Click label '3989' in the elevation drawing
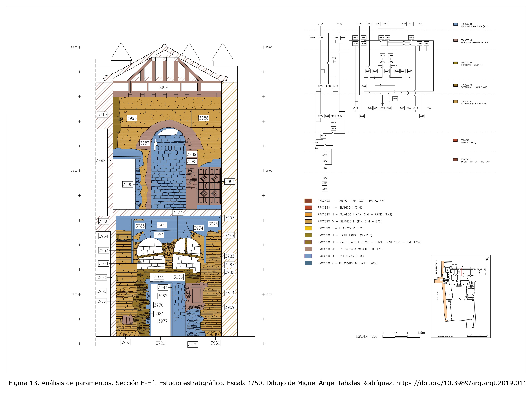The image size is (532, 394). [x=192, y=154]
